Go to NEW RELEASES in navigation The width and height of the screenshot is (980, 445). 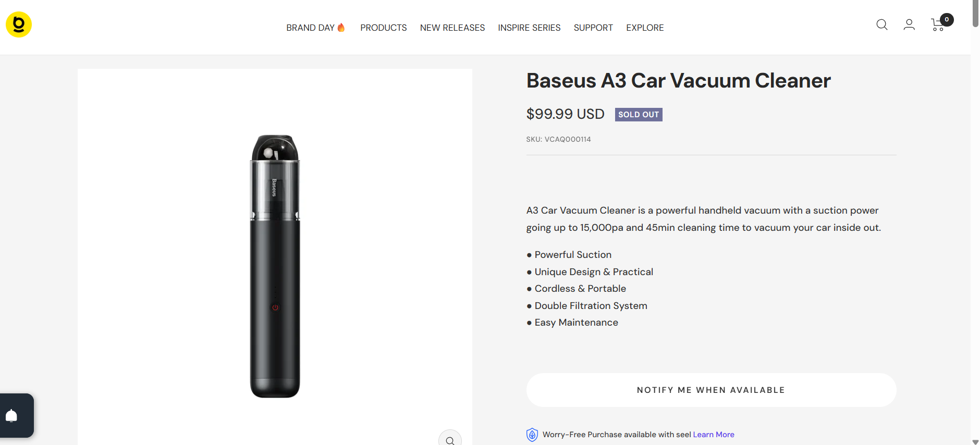pos(452,28)
